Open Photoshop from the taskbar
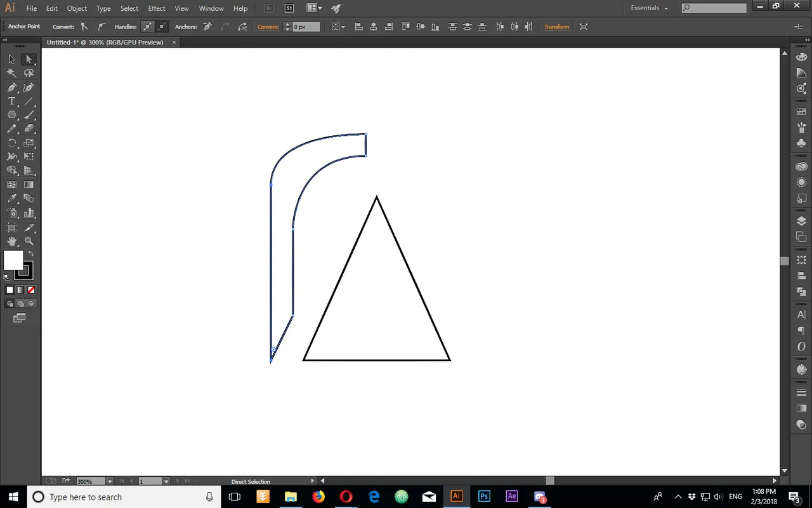This screenshot has width=812, height=508. (484, 497)
